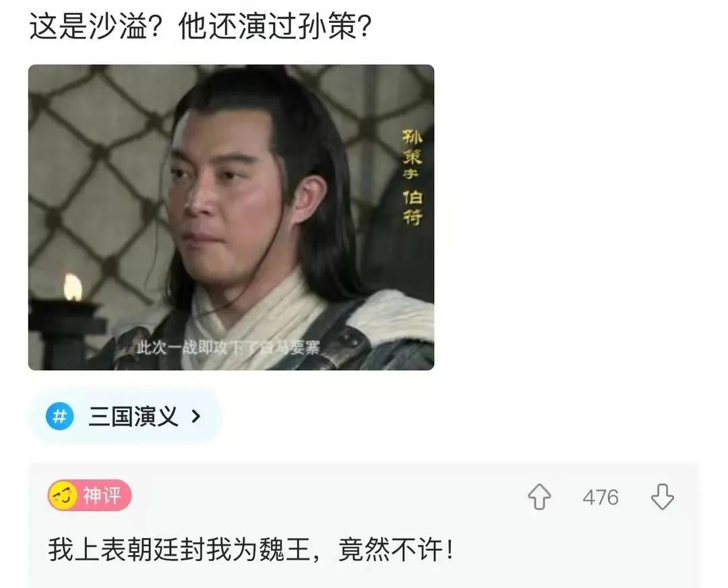This screenshot has width=728, height=588.
Task: Expand the 三国演义 topic via its chevron
Action: (196, 416)
